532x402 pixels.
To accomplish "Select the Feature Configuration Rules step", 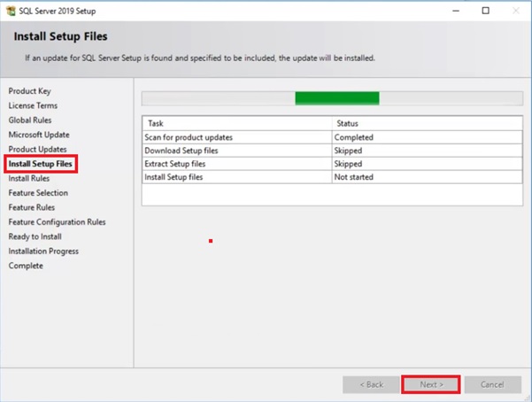I will 57,222.
